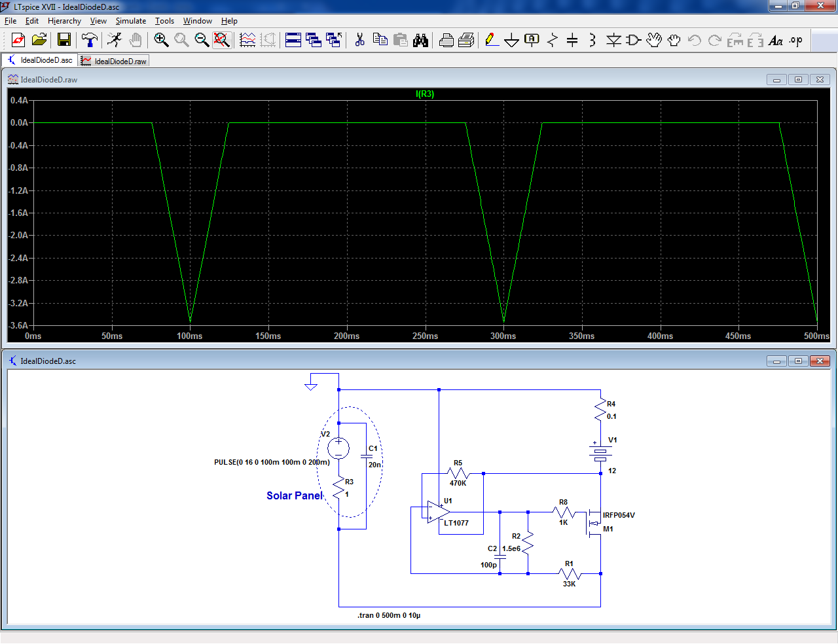Open Find with the binoculars icon
This screenshot has height=644, width=838.
(x=421, y=41)
